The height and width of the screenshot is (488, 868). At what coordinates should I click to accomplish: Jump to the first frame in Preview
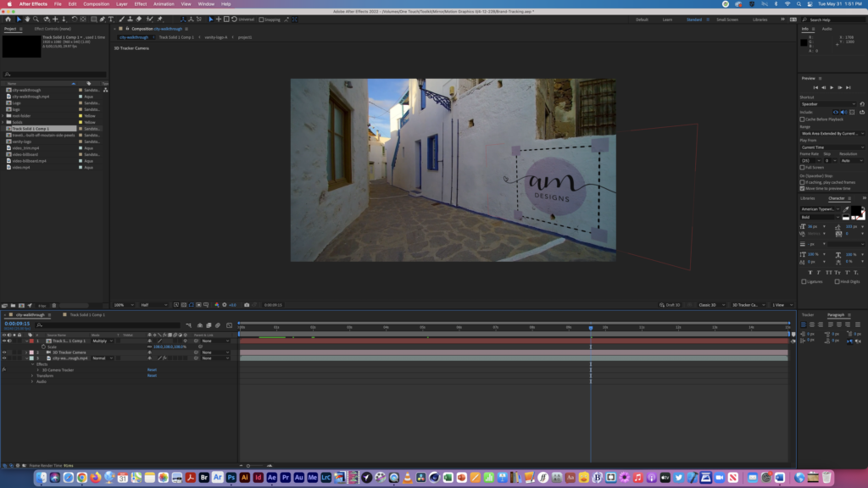click(x=815, y=87)
